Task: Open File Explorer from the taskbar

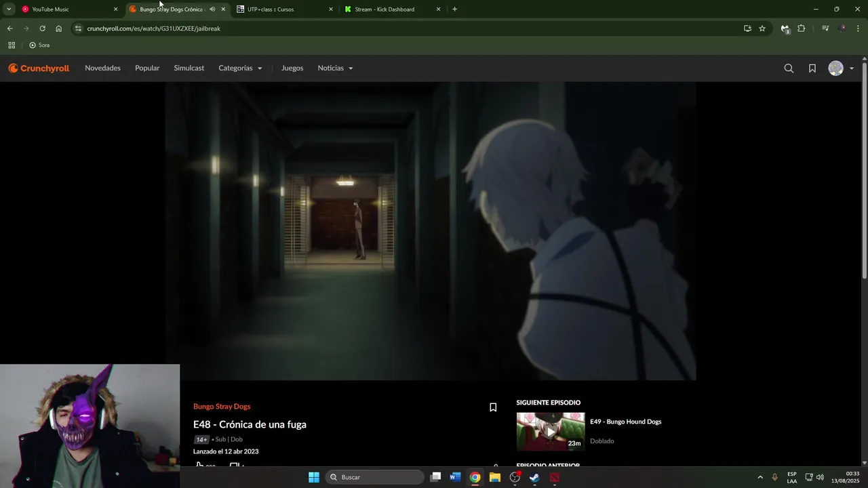Action: point(495,477)
